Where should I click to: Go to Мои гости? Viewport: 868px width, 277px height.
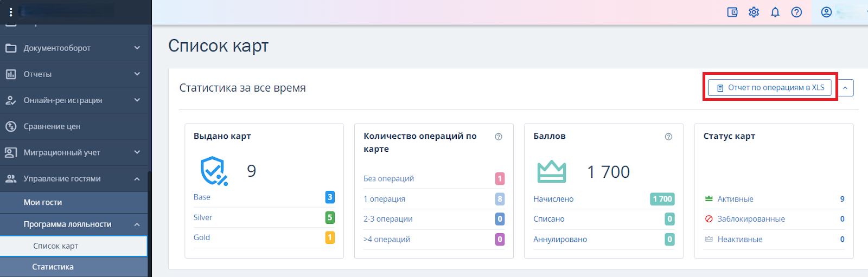(43, 202)
